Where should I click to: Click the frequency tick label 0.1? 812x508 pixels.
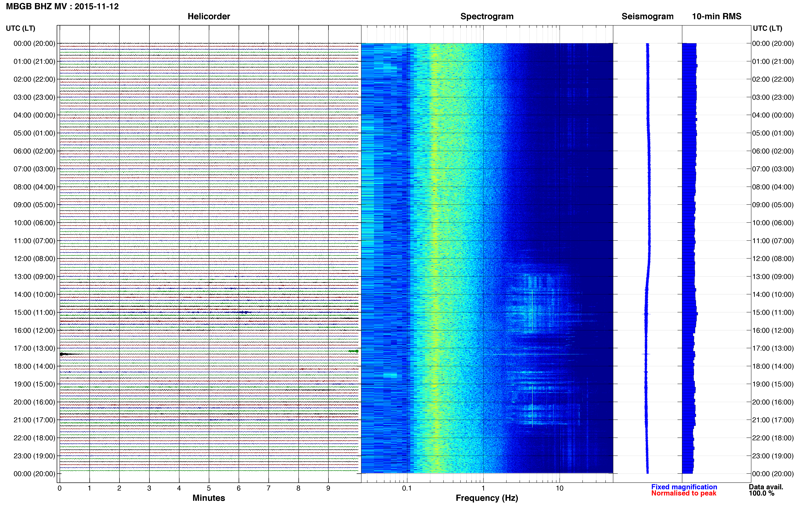coord(407,488)
